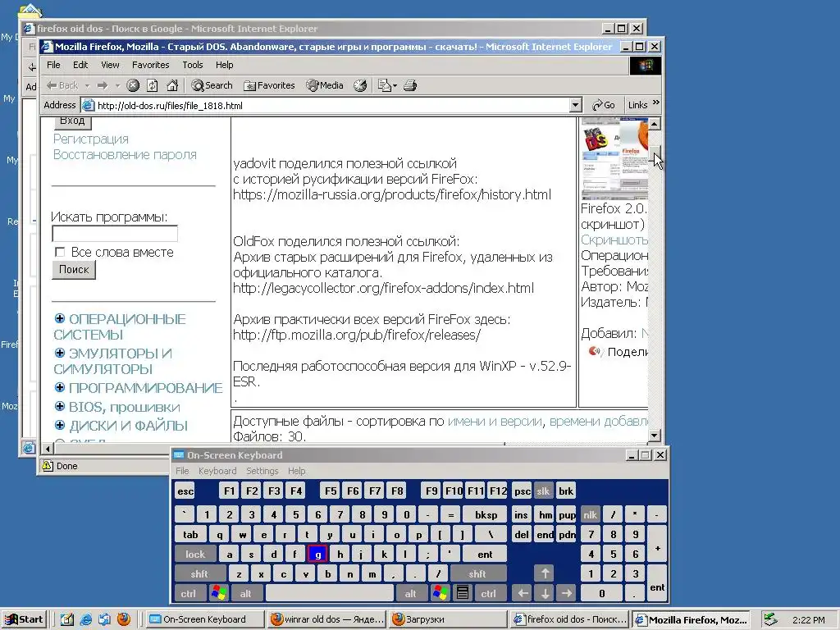Open the Media pane in toolbar
The width and height of the screenshot is (840, 630).
(325, 85)
